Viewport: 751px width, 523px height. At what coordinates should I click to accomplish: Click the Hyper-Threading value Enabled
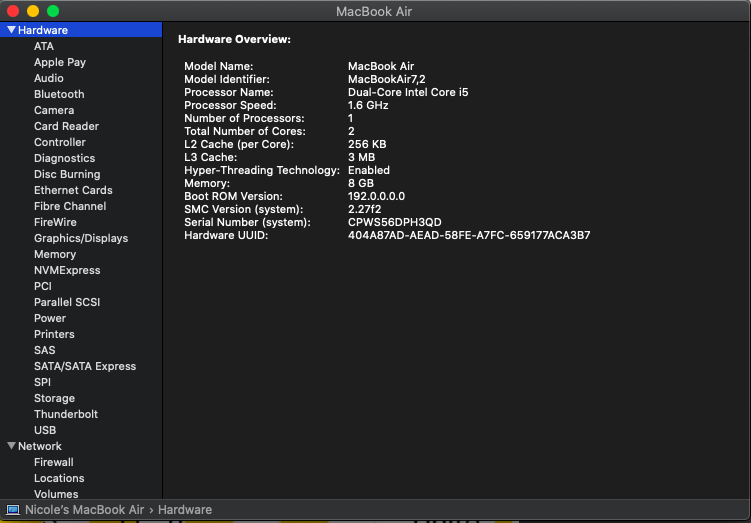[x=369, y=171]
